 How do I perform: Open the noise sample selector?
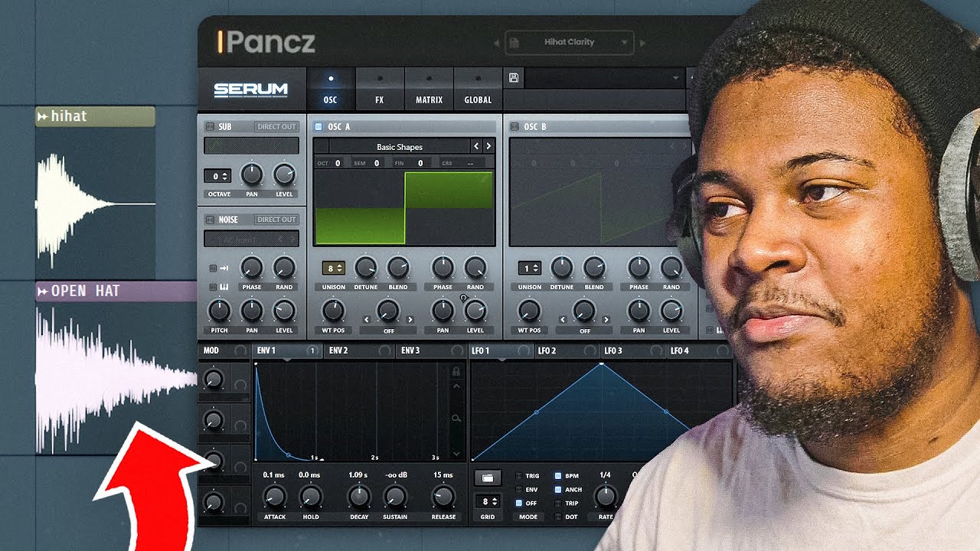[x=251, y=239]
